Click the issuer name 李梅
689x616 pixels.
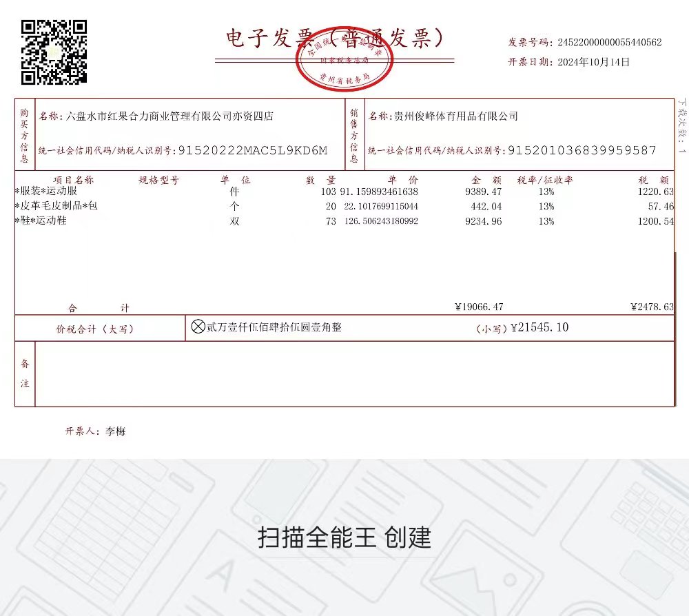click(x=115, y=431)
